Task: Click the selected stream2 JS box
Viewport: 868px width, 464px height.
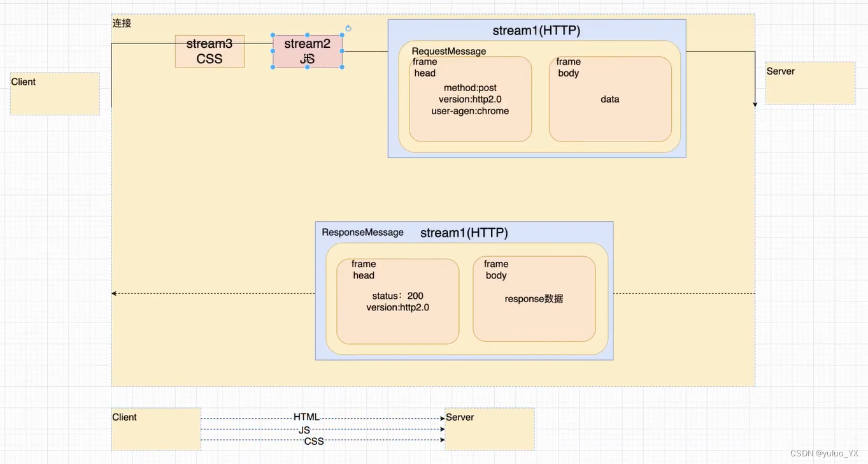Action: point(308,51)
